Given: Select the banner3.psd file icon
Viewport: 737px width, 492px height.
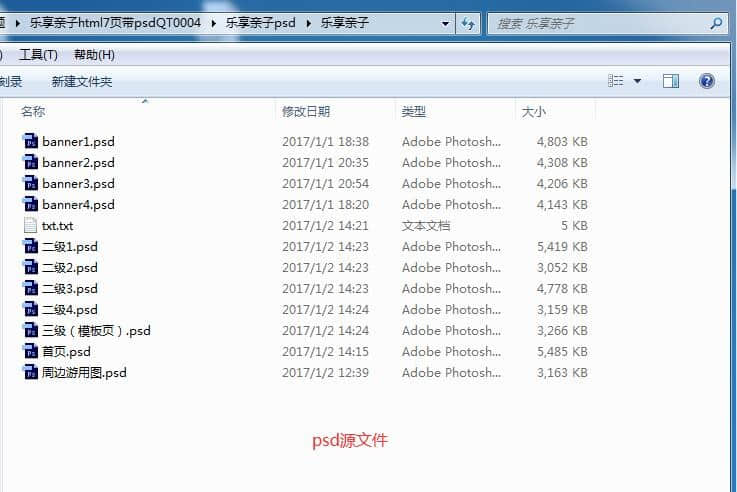Looking at the screenshot, I should 30,183.
